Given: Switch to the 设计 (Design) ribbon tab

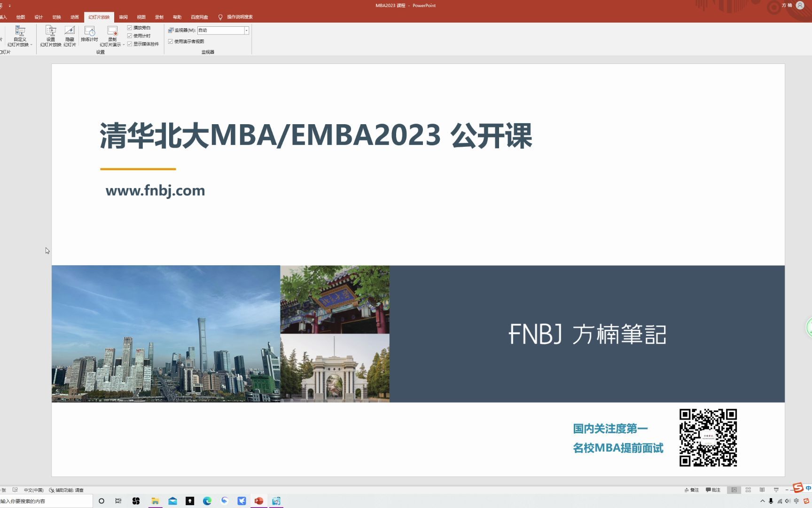Looking at the screenshot, I should point(39,17).
